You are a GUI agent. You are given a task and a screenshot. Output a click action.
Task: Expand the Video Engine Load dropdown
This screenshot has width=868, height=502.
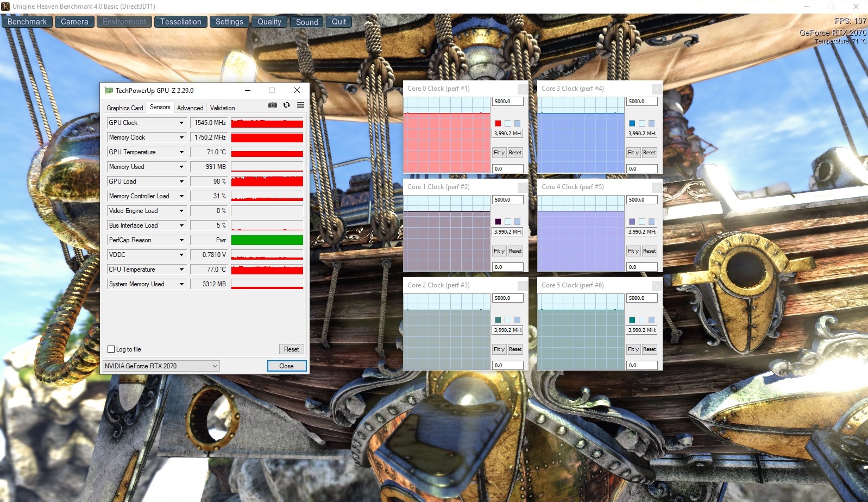tap(181, 211)
